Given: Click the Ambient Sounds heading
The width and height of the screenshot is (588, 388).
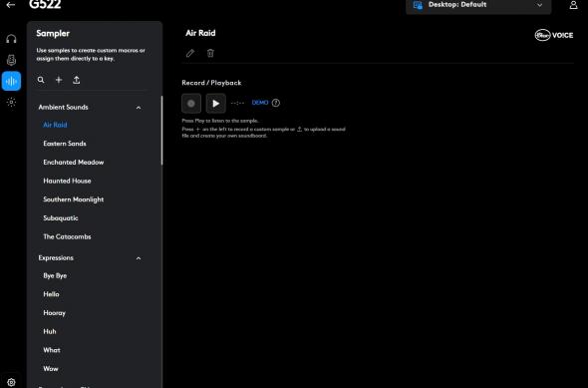Looking at the screenshot, I should coord(64,108).
